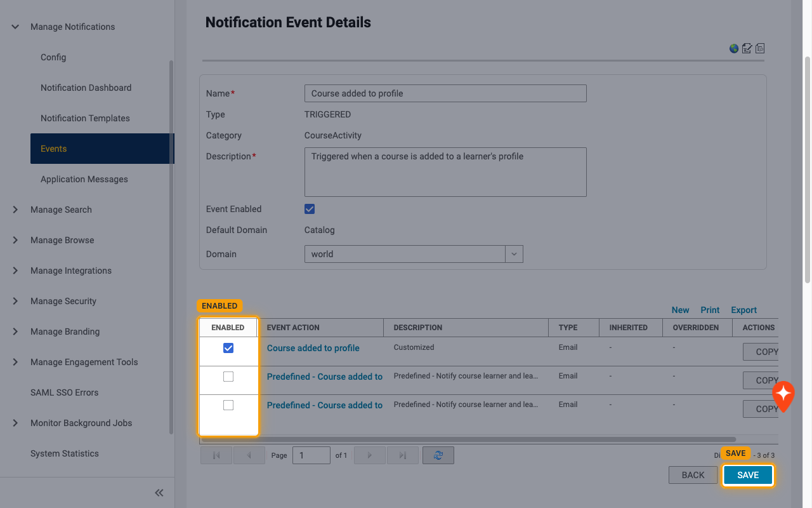Click the Export link above the table
The width and height of the screenshot is (812, 508).
point(744,310)
